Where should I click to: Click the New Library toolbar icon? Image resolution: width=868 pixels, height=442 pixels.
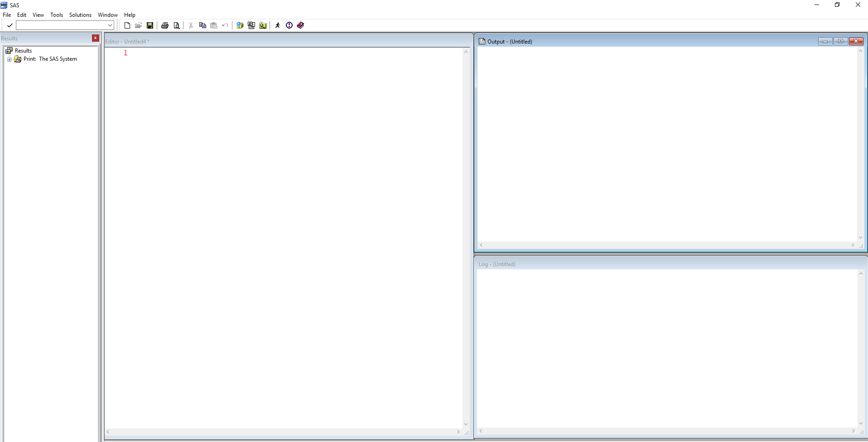[240, 25]
